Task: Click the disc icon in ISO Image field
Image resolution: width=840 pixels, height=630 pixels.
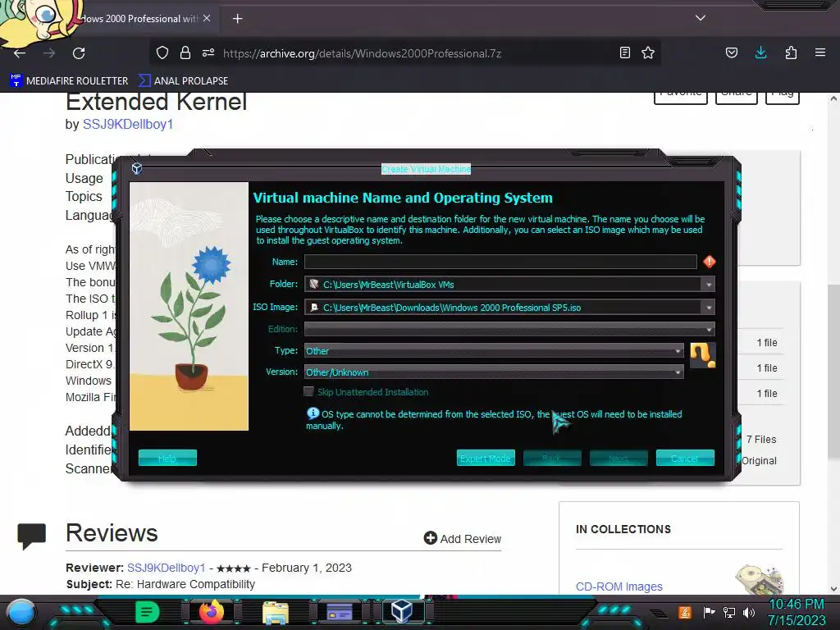Action: pos(314,307)
